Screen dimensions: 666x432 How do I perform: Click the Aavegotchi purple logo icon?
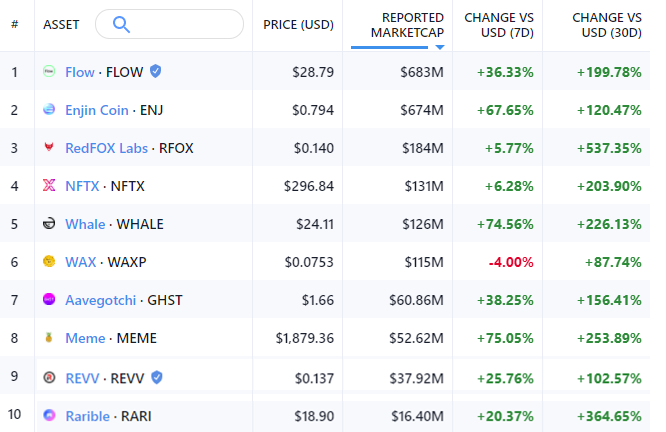pyautogui.click(x=49, y=299)
